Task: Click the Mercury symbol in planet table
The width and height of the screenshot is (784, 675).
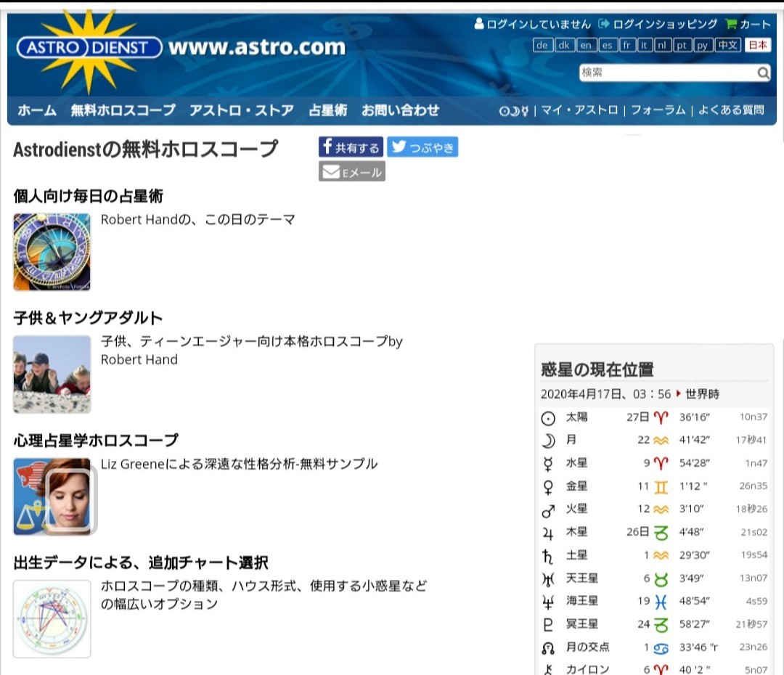Action: pos(548,464)
